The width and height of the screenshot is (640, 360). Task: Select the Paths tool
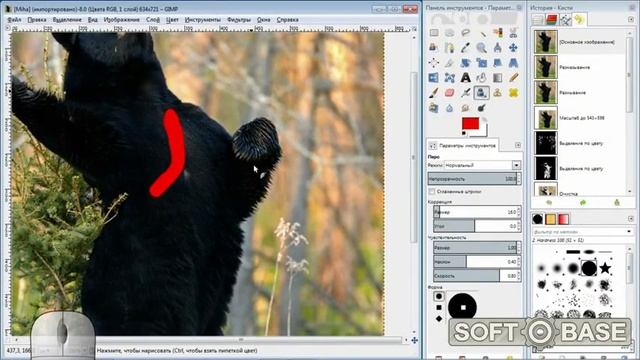tap(450, 48)
